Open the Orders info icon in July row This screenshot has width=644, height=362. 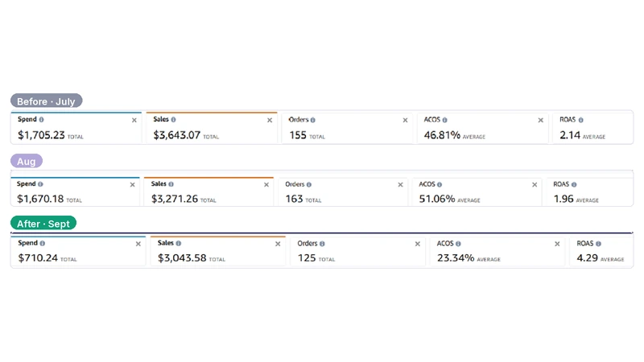[x=313, y=120]
